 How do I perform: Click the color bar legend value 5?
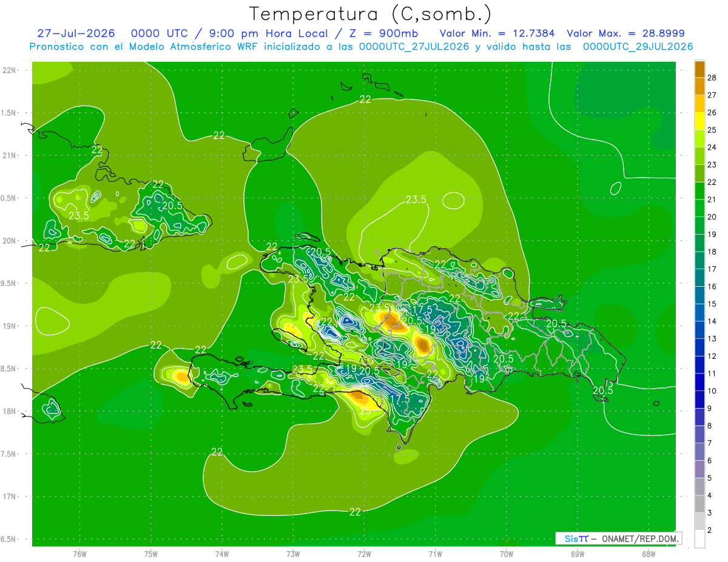point(709,478)
